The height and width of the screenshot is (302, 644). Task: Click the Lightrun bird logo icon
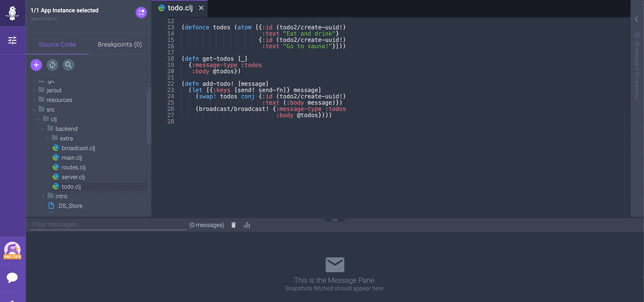click(12, 13)
